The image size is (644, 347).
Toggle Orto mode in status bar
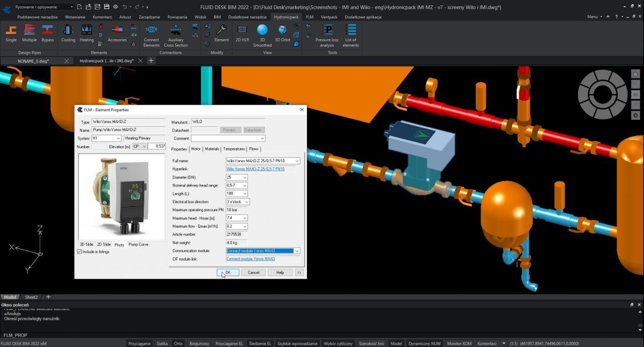click(178, 343)
